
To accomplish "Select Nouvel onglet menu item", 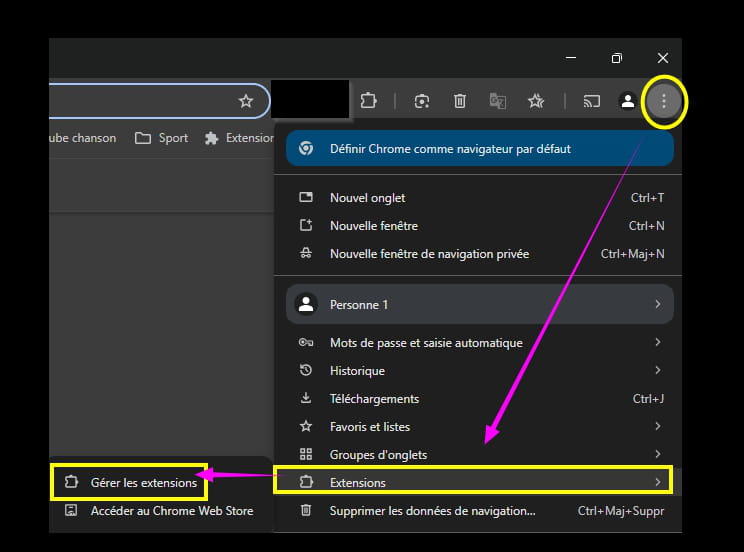I will tap(479, 198).
